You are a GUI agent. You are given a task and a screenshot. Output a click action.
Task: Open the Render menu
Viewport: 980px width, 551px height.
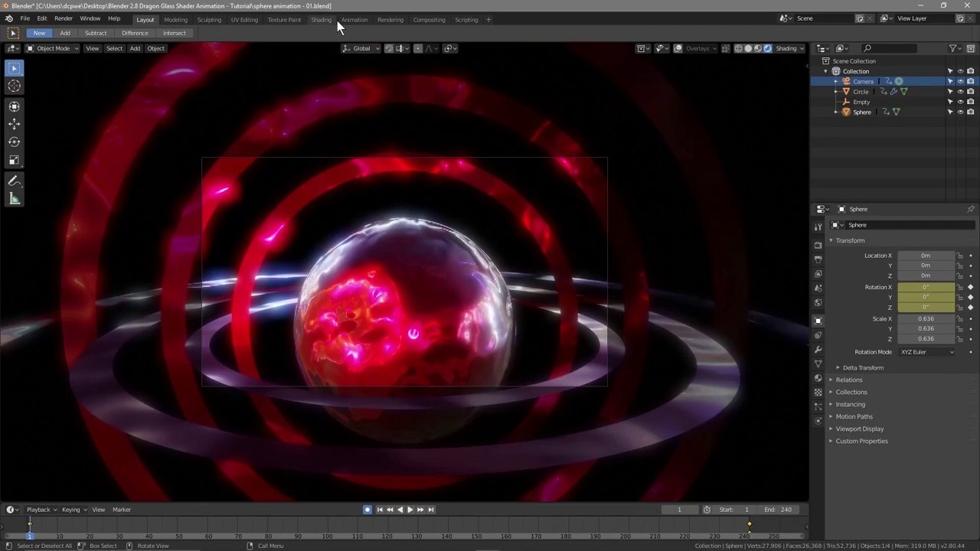pos(64,18)
